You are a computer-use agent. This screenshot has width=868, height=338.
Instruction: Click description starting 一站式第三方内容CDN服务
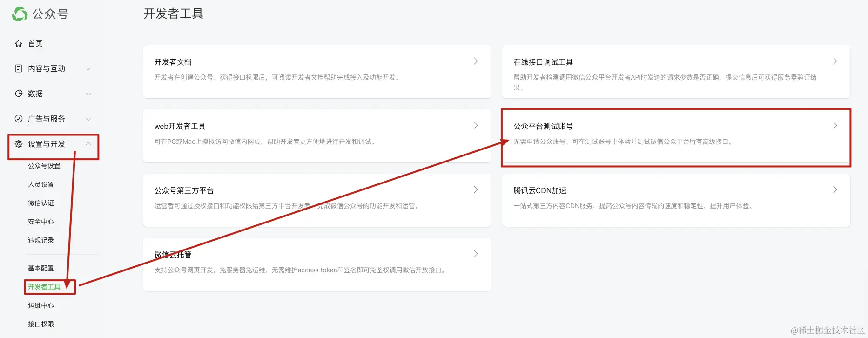point(634,206)
